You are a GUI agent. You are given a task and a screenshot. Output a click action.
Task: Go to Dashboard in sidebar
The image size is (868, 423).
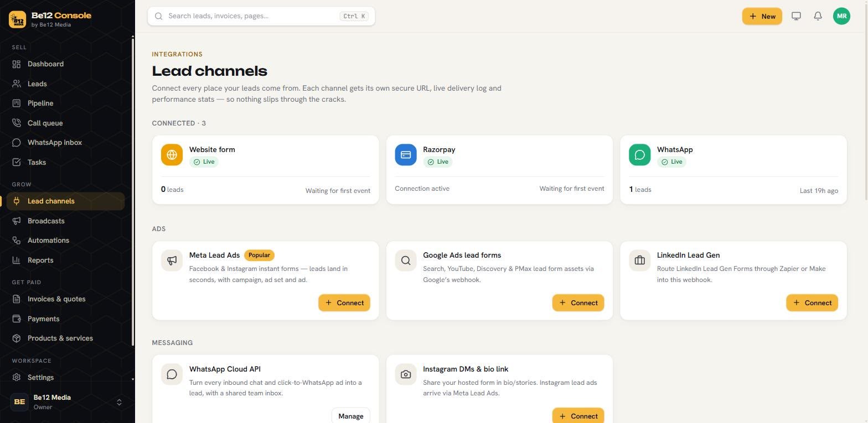(x=65, y=64)
